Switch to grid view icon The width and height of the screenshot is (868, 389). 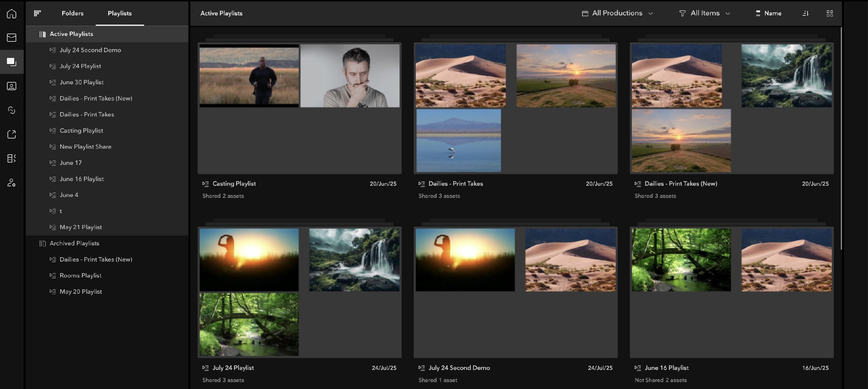coord(830,13)
